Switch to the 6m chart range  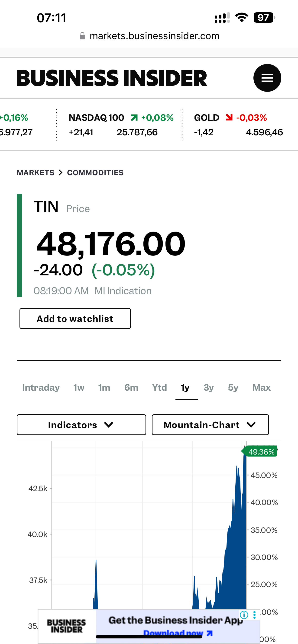click(x=131, y=388)
